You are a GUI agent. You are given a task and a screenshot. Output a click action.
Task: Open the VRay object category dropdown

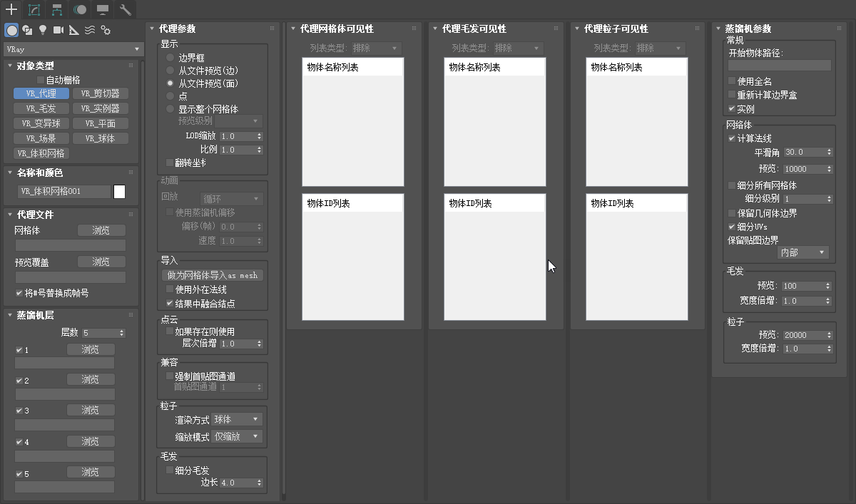pos(73,49)
